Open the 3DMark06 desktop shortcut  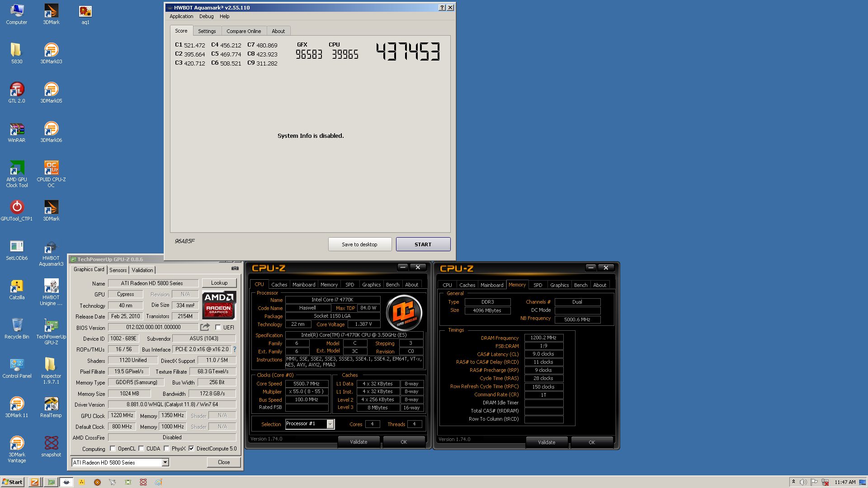tap(51, 132)
